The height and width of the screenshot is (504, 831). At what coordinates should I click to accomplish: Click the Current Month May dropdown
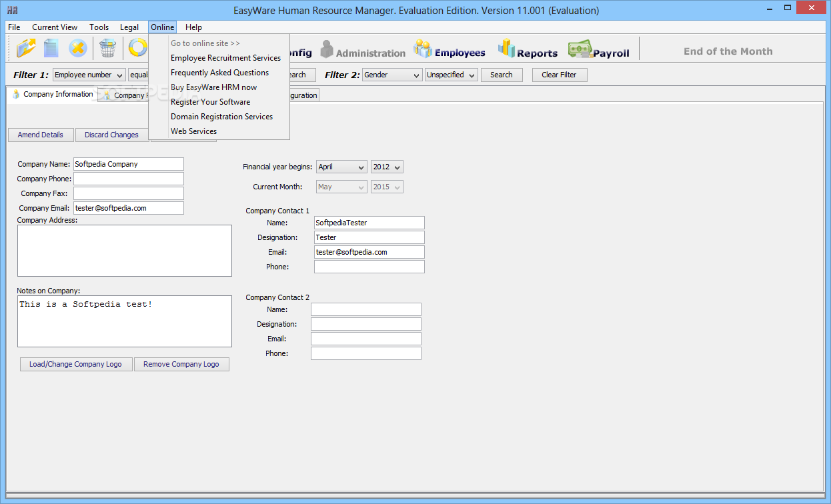click(341, 187)
